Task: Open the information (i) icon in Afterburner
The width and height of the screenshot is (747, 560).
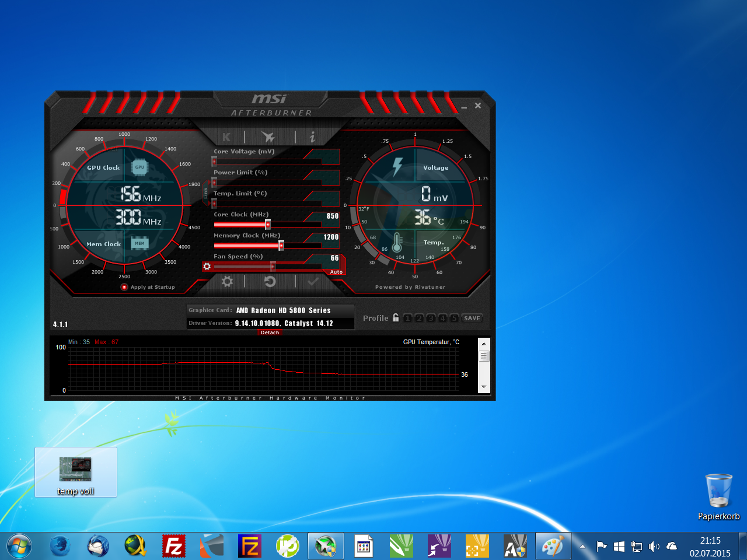Action: pyautogui.click(x=312, y=137)
